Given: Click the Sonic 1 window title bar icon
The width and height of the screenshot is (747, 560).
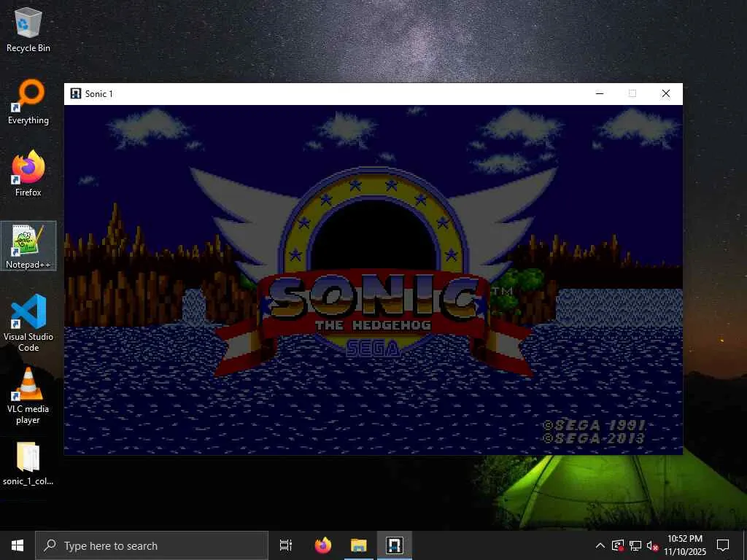Looking at the screenshot, I should tap(75, 93).
